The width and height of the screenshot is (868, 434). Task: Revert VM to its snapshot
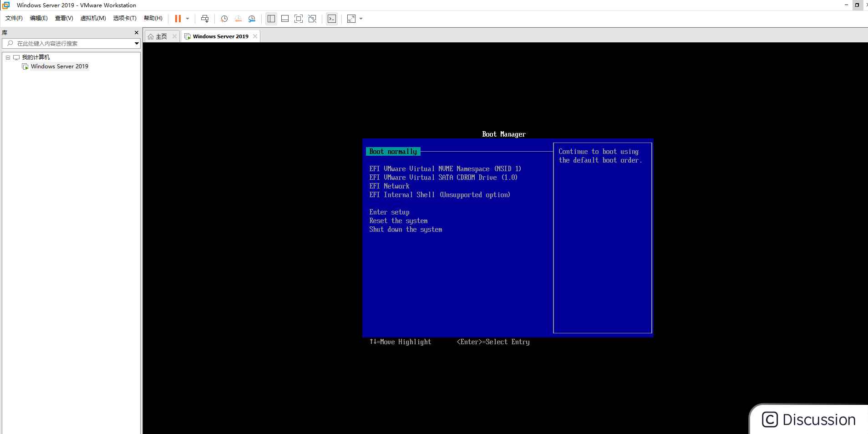point(238,19)
